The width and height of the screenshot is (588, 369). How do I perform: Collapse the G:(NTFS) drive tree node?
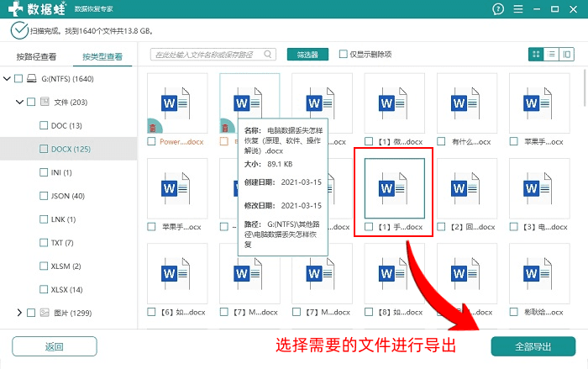pos(8,79)
